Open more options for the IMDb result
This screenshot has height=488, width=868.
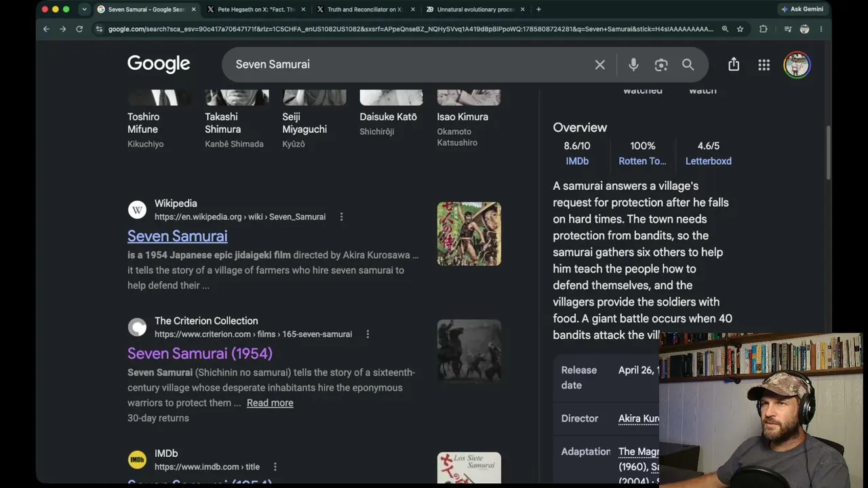click(275, 467)
